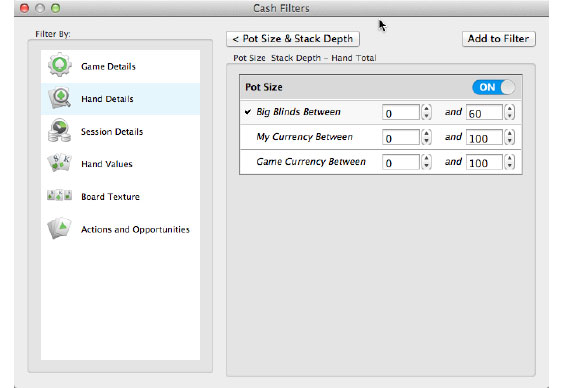Click the Session Details coins icon
Screen dimensions: 563x388
pos(59,130)
